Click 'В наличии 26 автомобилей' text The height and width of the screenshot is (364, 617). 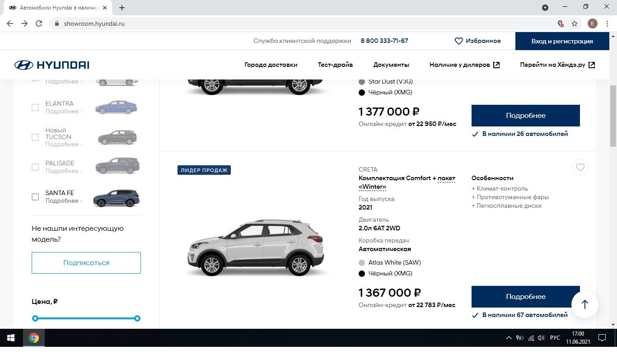(525, 134)
